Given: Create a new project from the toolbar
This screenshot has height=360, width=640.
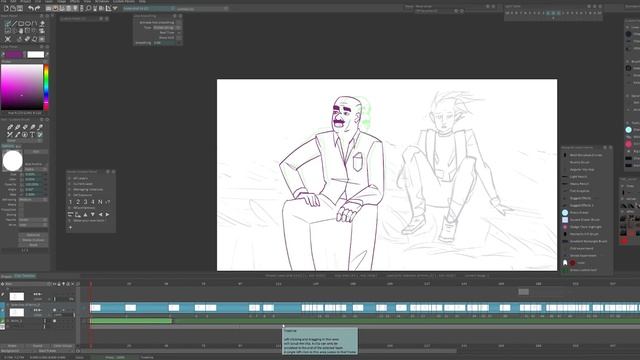Looking at the screenshot, I should coord(6,8).
